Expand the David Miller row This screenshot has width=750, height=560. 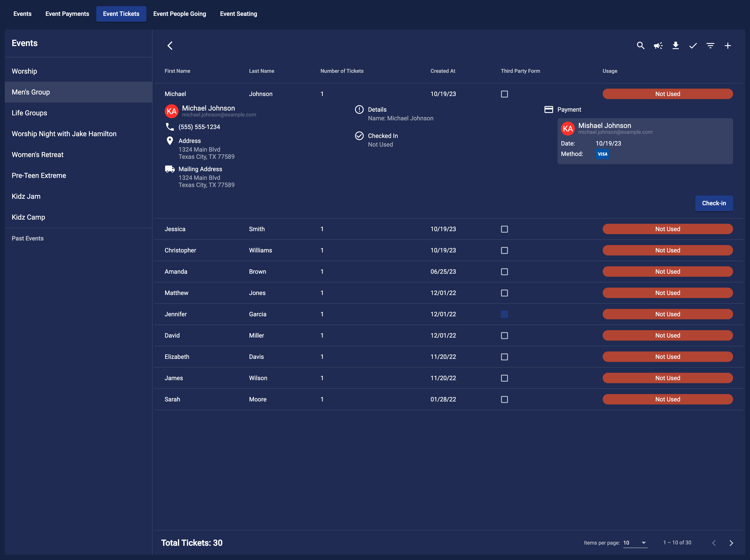coord(449,336)
